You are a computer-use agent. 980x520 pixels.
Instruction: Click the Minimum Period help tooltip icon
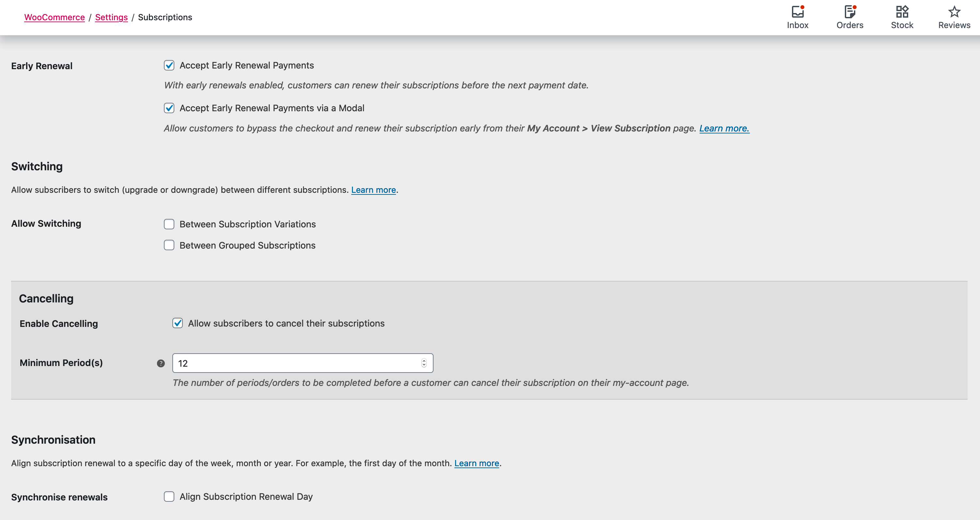pos(161,363)
